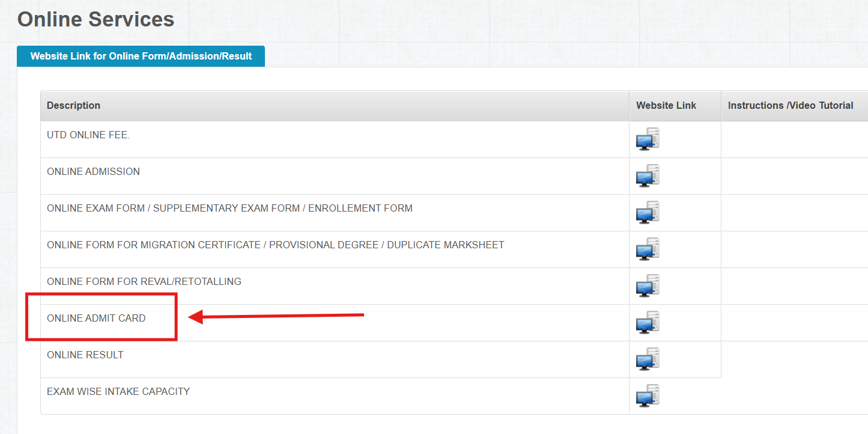Click the Online Exam Form / Supplementary text
The image size is (868, 434).
[229, 209]
